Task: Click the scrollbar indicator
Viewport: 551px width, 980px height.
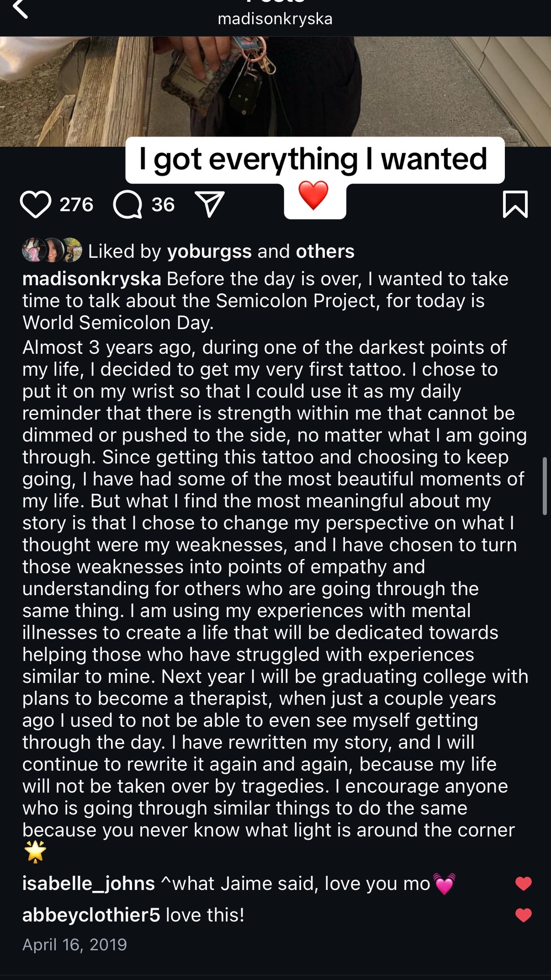Action: [x=545, y=486]
